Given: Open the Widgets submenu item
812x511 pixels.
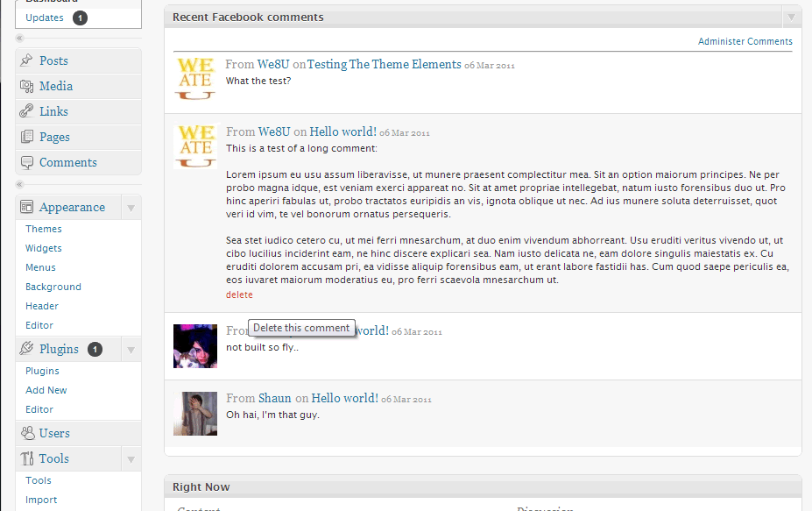Looking at the screenshot, I should pos(44,248).
